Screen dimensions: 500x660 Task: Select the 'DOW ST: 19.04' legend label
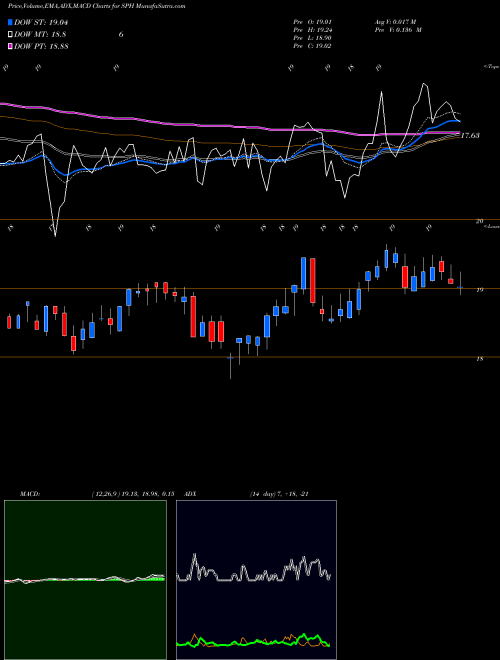pos(41,22)
